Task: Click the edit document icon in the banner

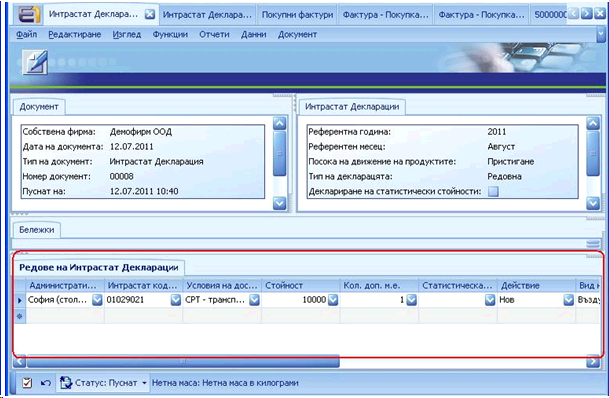Action: [35, 62]
